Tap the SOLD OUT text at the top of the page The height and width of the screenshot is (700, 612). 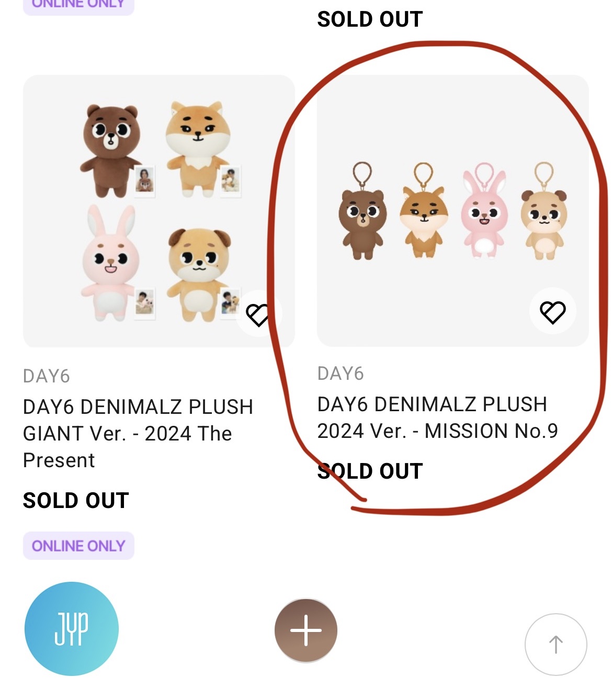(x=370, y=19)
